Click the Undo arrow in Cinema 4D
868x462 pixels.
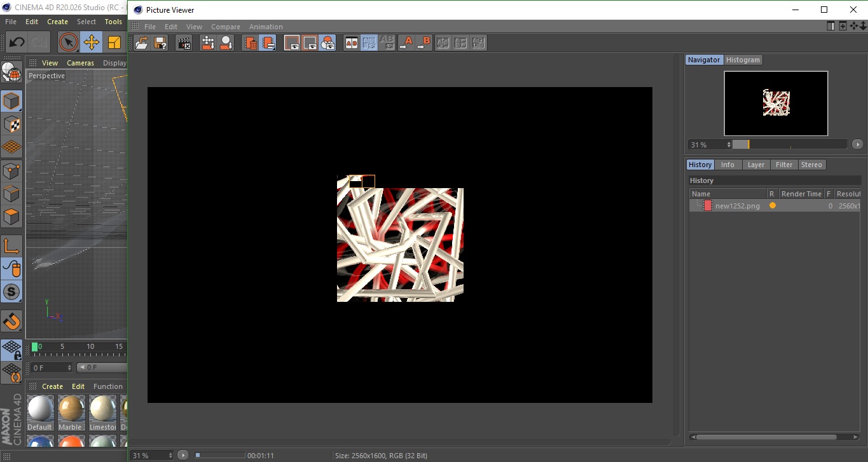coord(17,43)
